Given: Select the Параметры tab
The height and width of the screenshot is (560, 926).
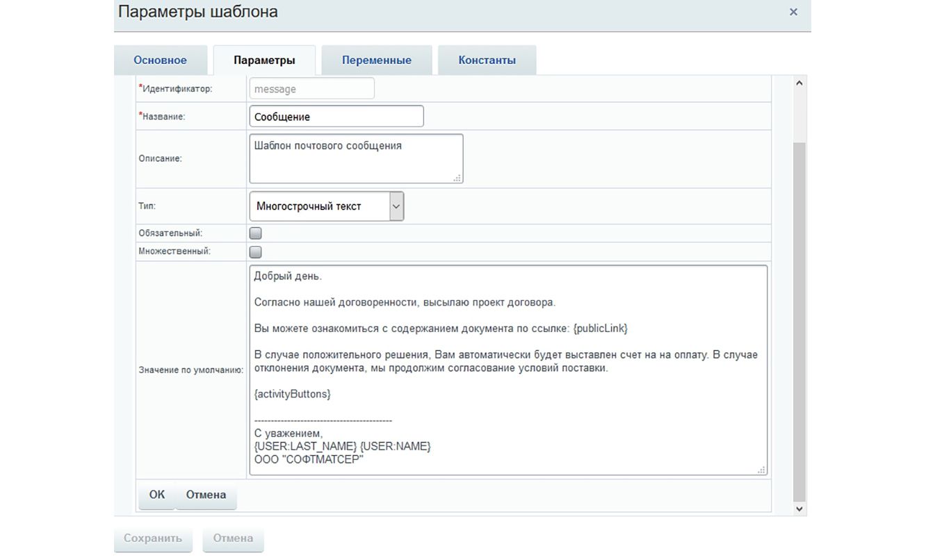Looking at the screenshot, I should (264, 60).
